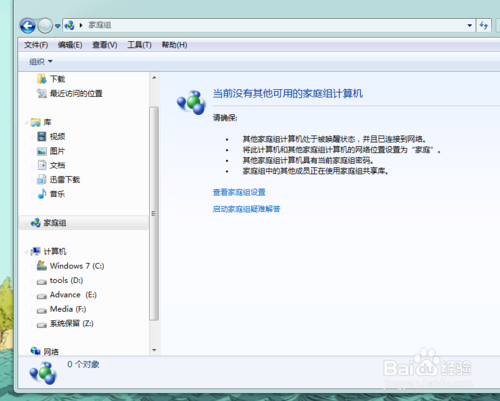Open the 工具(T) menu

139,45
